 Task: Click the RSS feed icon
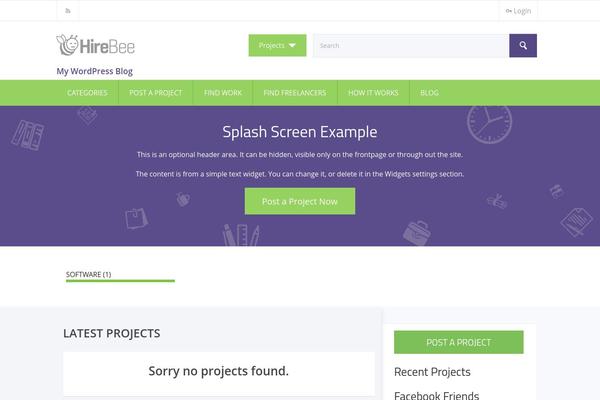[x=67, y=11]
